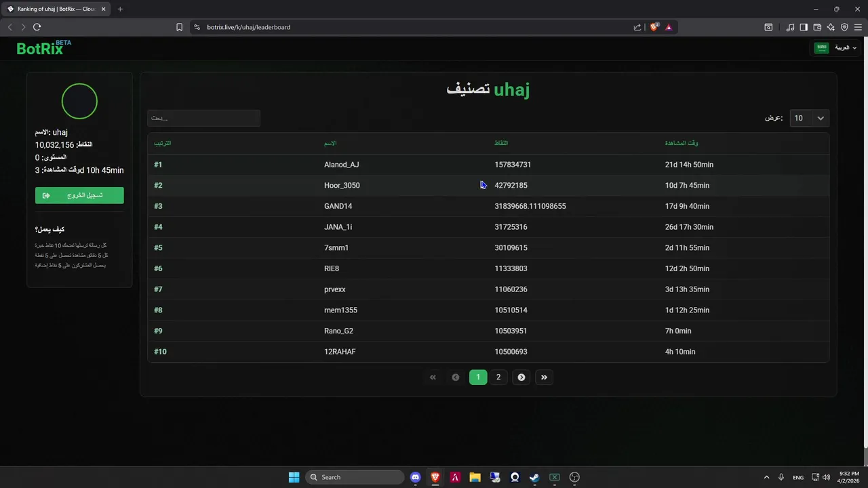Viewport: 868px width, 488px height.
Task: Toggle the browser sidebar panel icon
Action: (x=804, y=27)
